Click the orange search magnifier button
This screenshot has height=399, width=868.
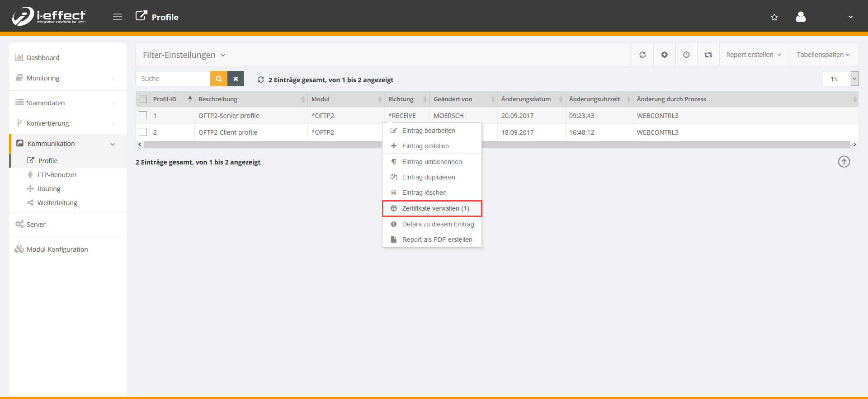click(x=219, y=79)
